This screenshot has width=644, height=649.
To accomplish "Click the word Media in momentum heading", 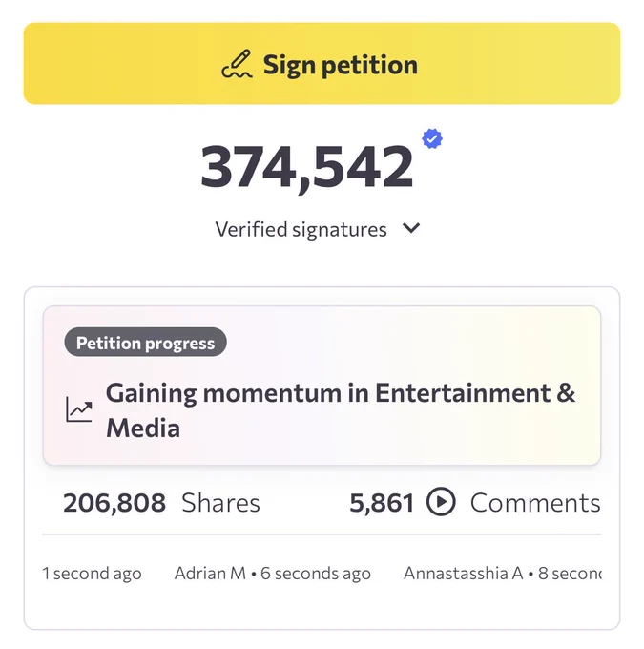I will [x=143, y=429].
